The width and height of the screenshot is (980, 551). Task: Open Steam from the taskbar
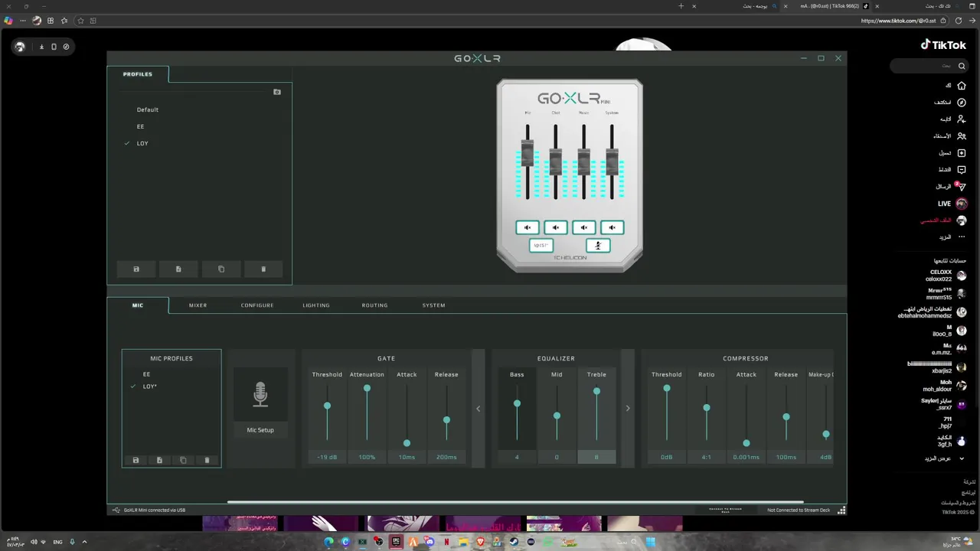coord(514,542)
